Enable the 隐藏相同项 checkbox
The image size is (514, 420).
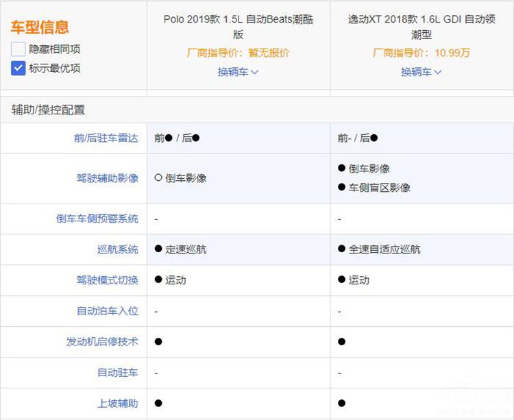coord(19,49)
